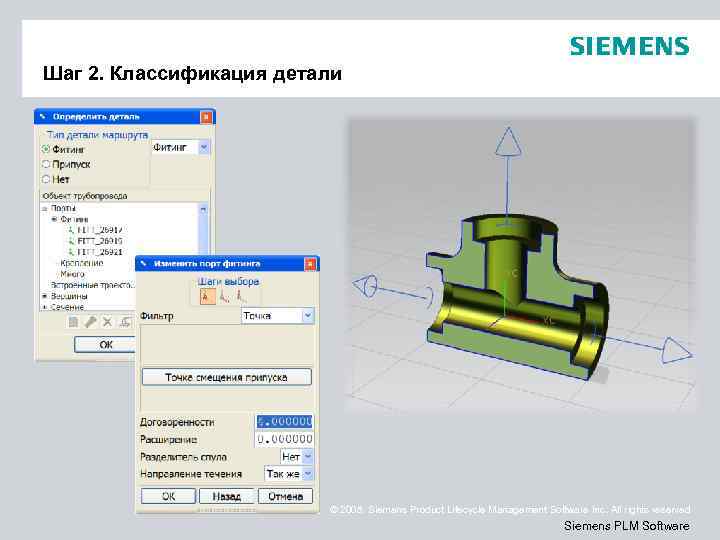This screenshot has width=720, height=540.
Task: Select the Нет radio button
Action: click(x=45, y=179)
